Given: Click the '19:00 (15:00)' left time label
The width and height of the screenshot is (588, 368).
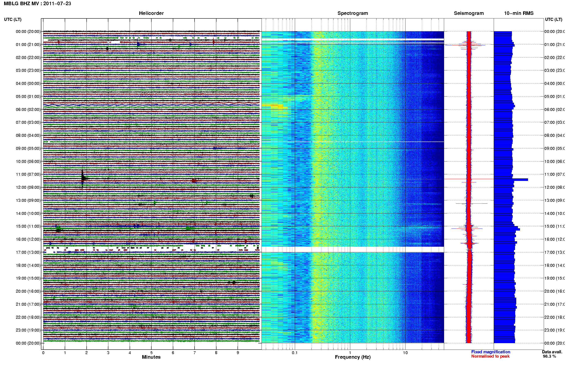Looking at the screenshot, I should (28, 278).
